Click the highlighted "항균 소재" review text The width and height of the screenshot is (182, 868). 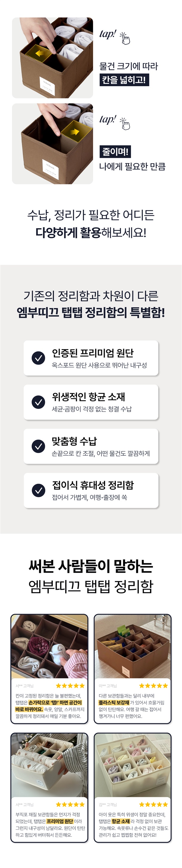tap(121, 821)
